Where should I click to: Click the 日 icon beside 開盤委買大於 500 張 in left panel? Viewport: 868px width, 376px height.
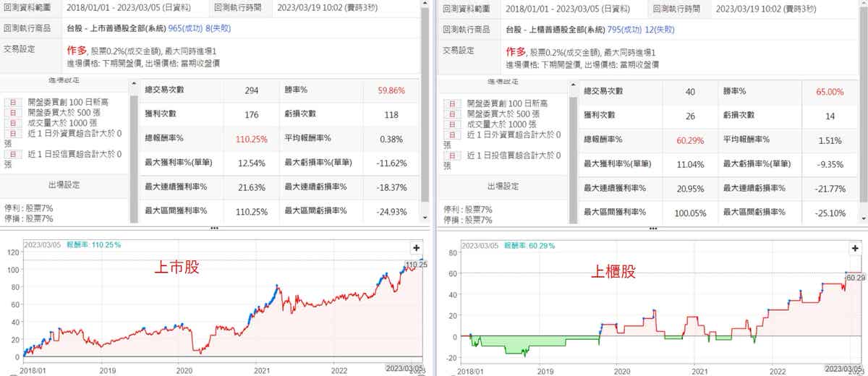(12, 114)
